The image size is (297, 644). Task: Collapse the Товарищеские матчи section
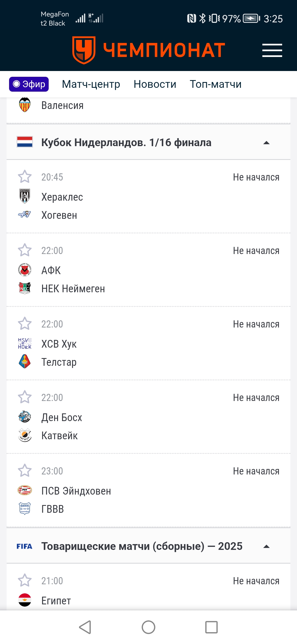coord(266,546)
